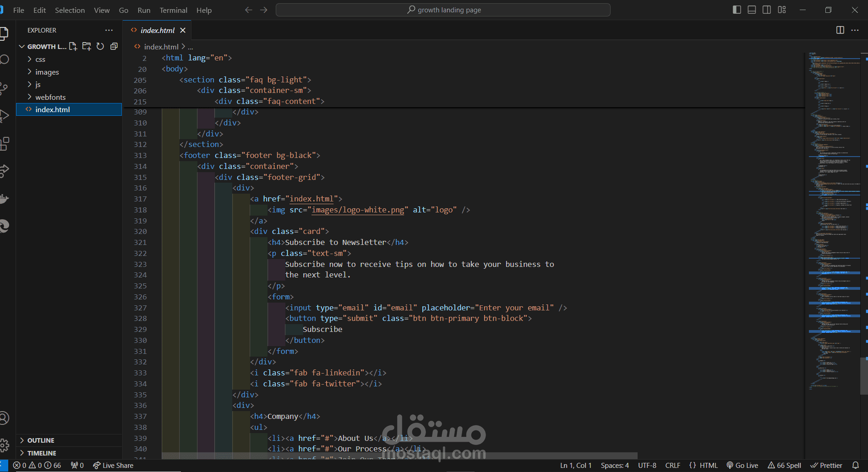Expand the TIMELINE section

coord(69,453)
